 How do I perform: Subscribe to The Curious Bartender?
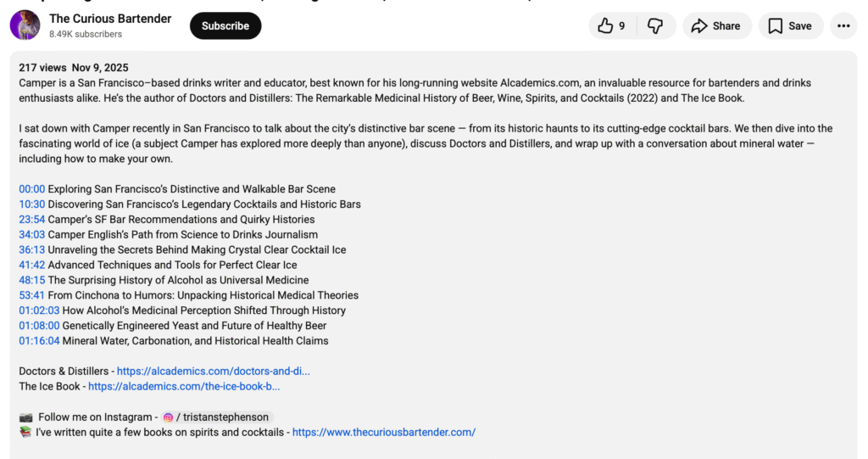pyautogui.click(x=225, y=26)
